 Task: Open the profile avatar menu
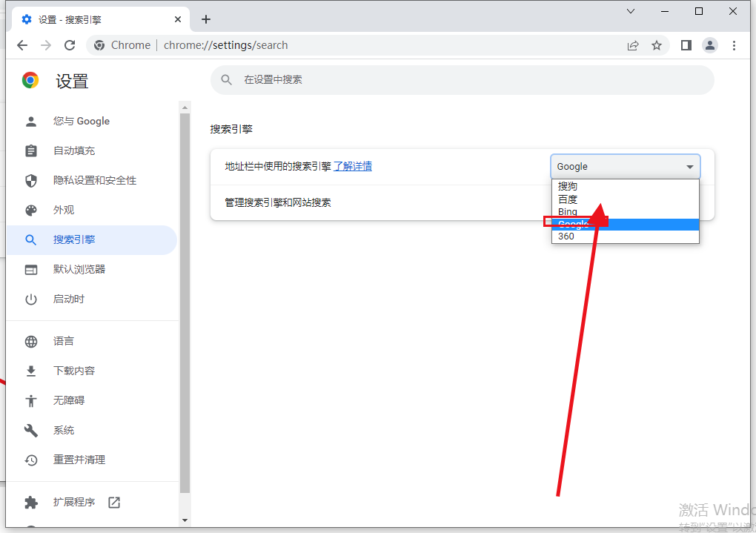710,45
